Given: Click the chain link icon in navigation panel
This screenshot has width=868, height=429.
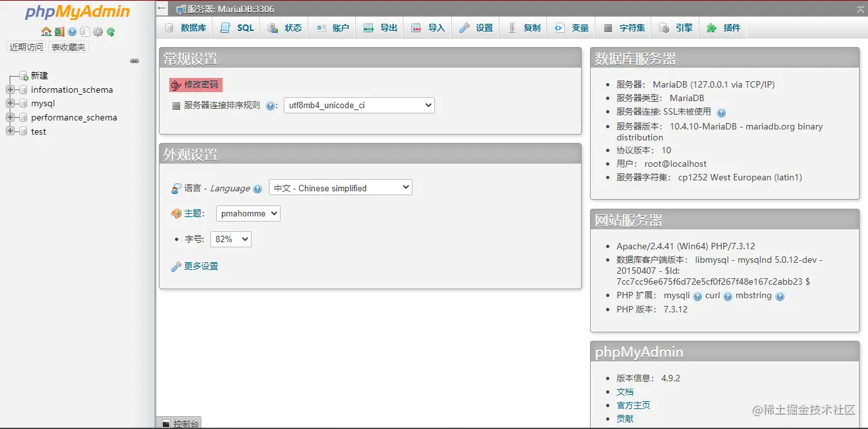Looking at the screenshot, I should (x=134, y=61).
